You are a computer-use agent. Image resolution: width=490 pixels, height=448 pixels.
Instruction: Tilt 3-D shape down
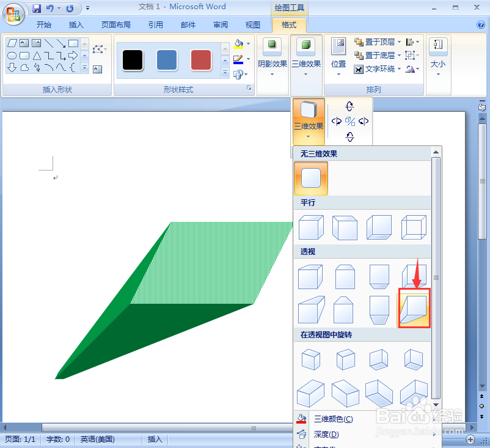(x=350, y=137)
